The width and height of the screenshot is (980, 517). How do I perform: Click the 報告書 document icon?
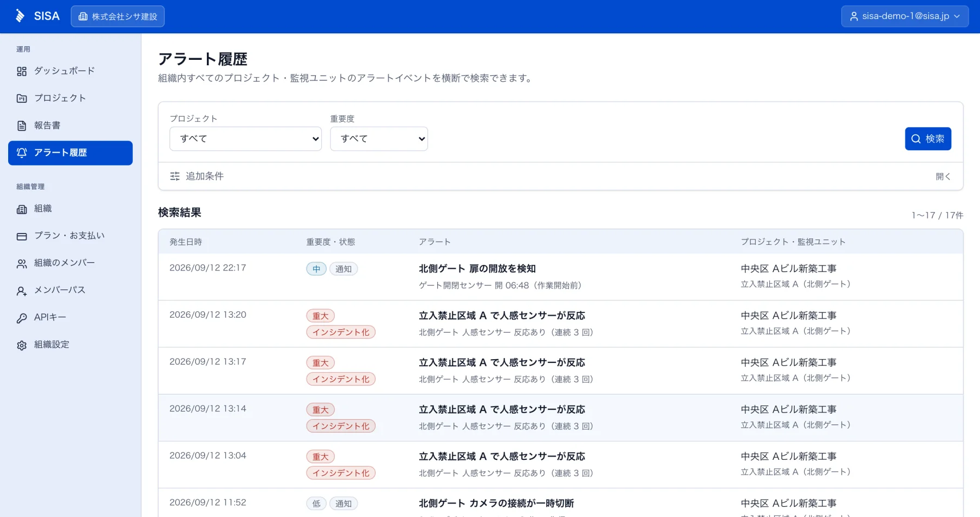click(22, 126)
